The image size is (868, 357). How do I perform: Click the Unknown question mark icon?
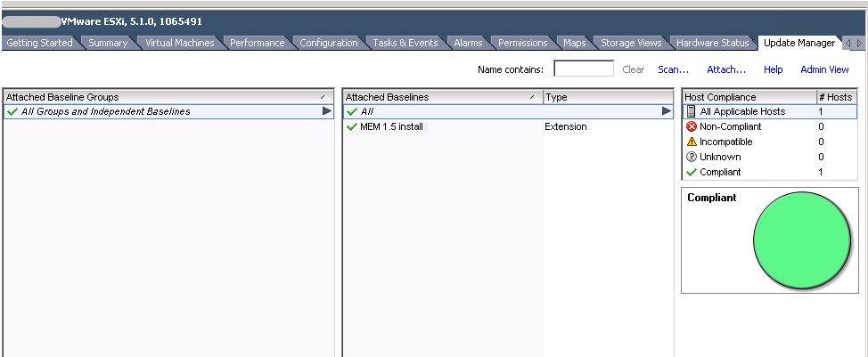tap(691, 157)
